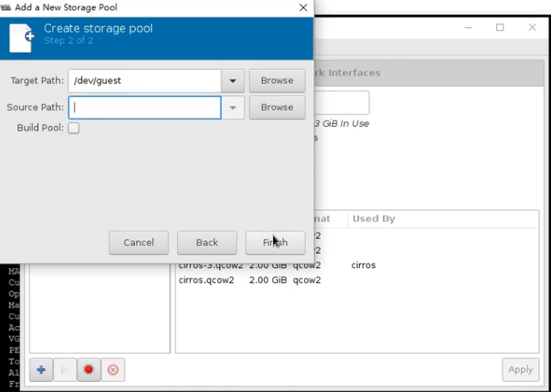Screen dimensions: 551x392
Task: Click the stop pool red circle icon
Action: 89,370
